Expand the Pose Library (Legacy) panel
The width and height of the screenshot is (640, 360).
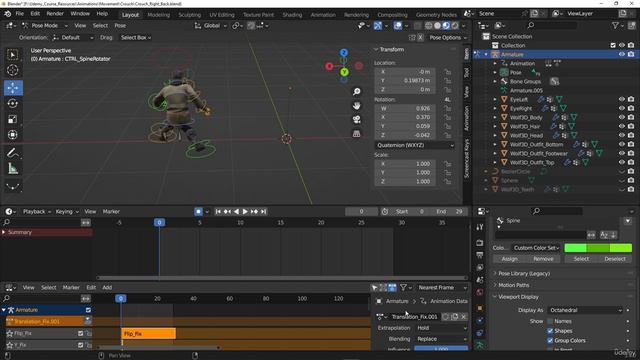click(x=524, y=273)
